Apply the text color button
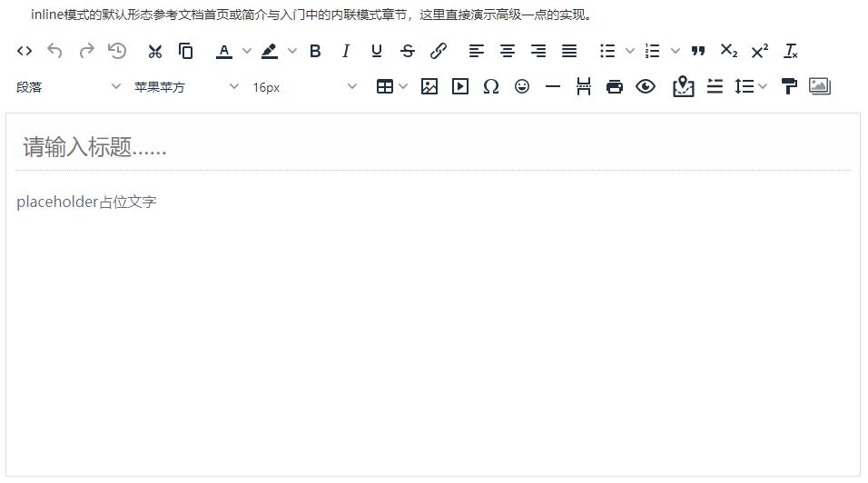Viewport: 868px width, 483px height. click(224, 51)
